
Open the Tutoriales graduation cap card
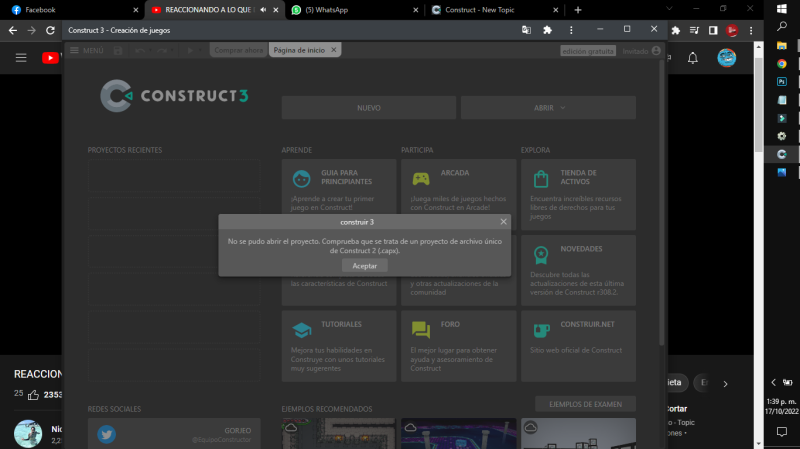[x=339, y=346]
